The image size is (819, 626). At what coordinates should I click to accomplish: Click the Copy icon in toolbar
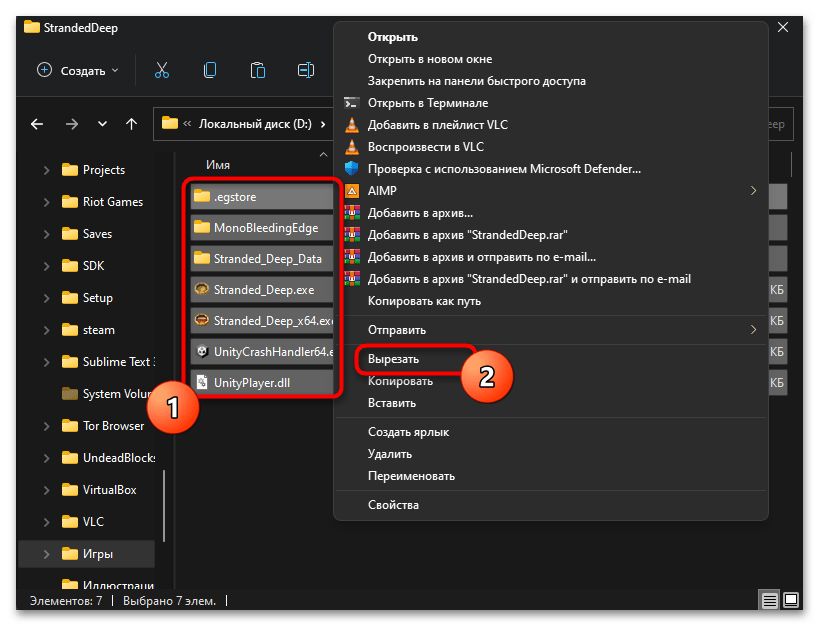point(210,70)
